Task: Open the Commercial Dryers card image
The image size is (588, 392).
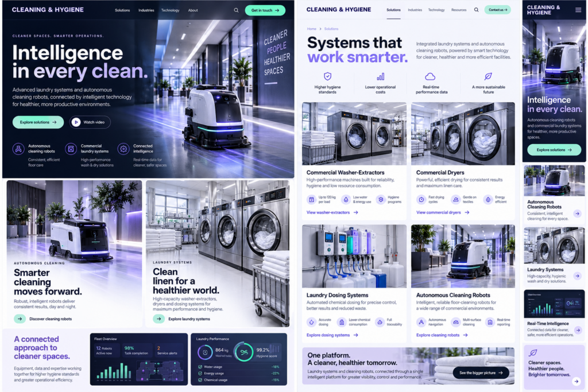Action: click(x=463, y=134)
